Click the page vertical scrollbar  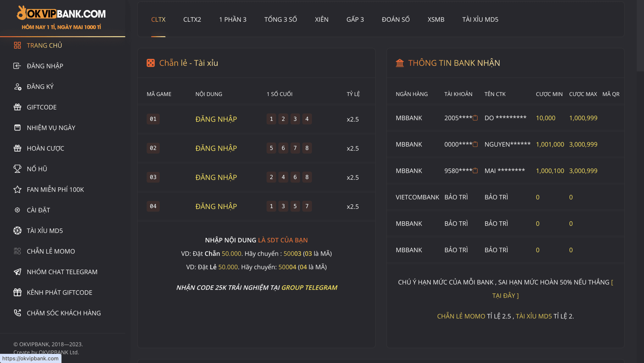[x=640, y=36]
